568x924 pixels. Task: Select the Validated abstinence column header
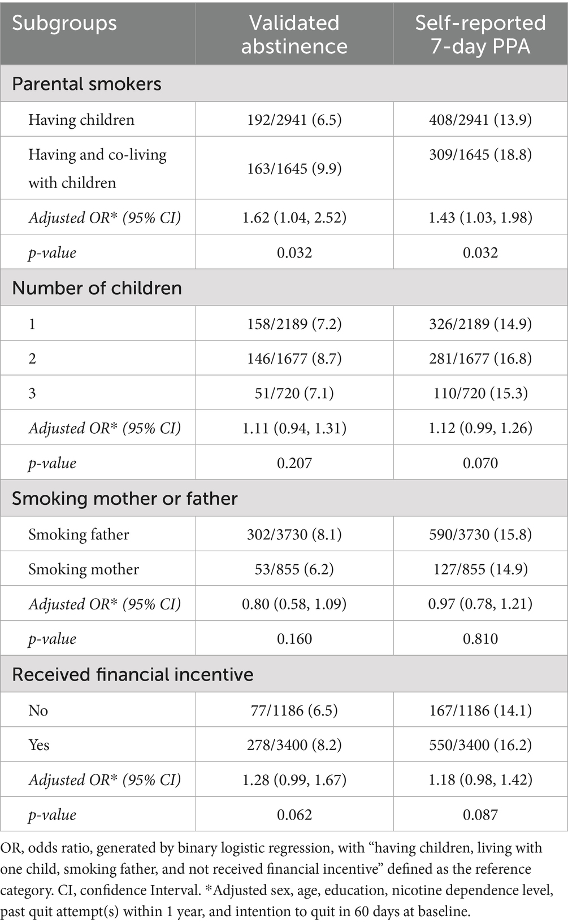294,34
